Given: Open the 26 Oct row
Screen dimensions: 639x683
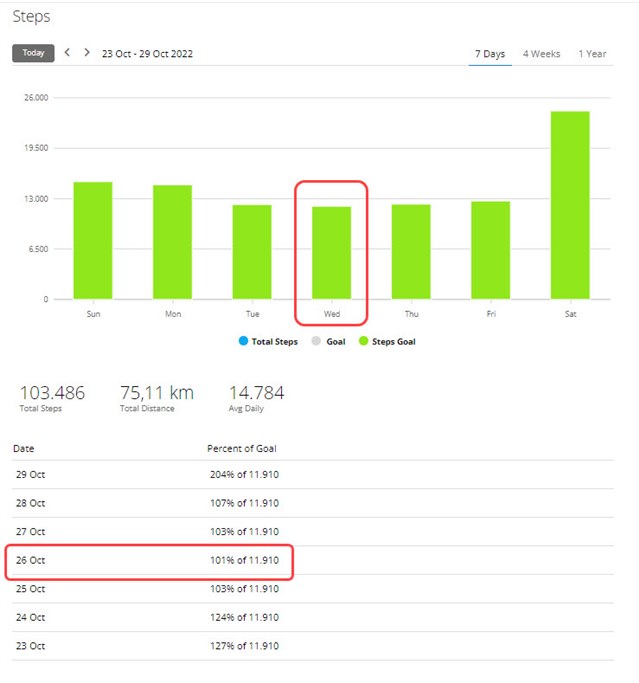Looking at the screenshot, I should click(313, 561).
